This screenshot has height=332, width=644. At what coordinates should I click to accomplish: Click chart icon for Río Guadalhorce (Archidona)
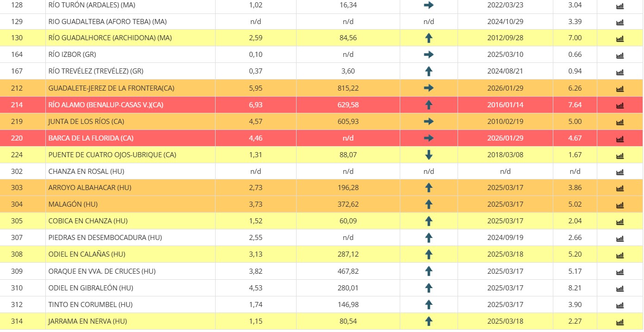tap(619, 39)
